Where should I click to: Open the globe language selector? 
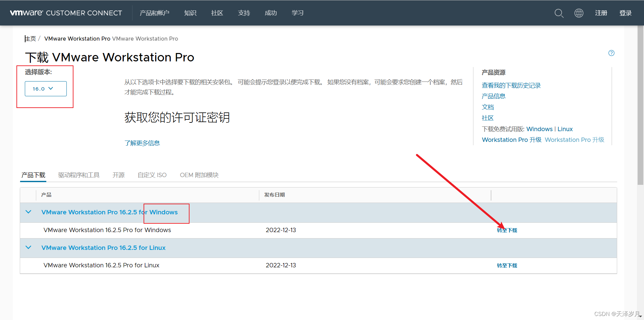[x=579, y=13]
